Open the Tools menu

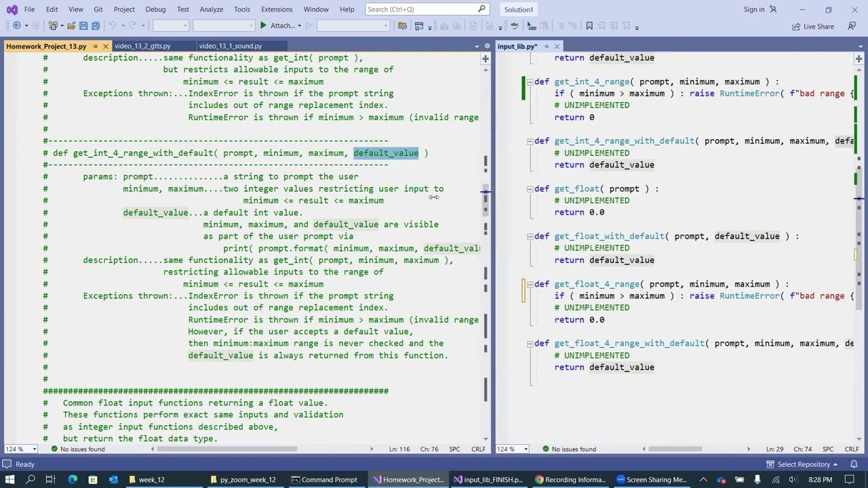[x=242, y=9]
